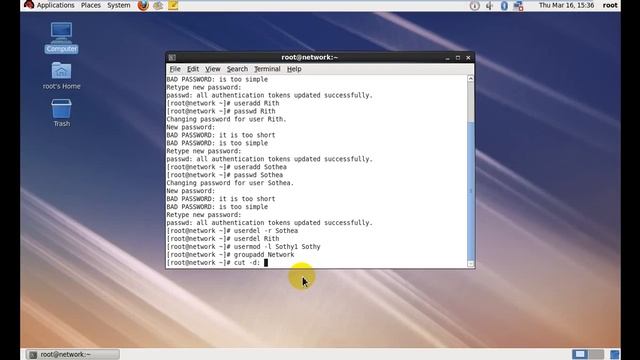Click the date and time clock
The width and height of the screenshot is (640, 360).
point(566,5)
